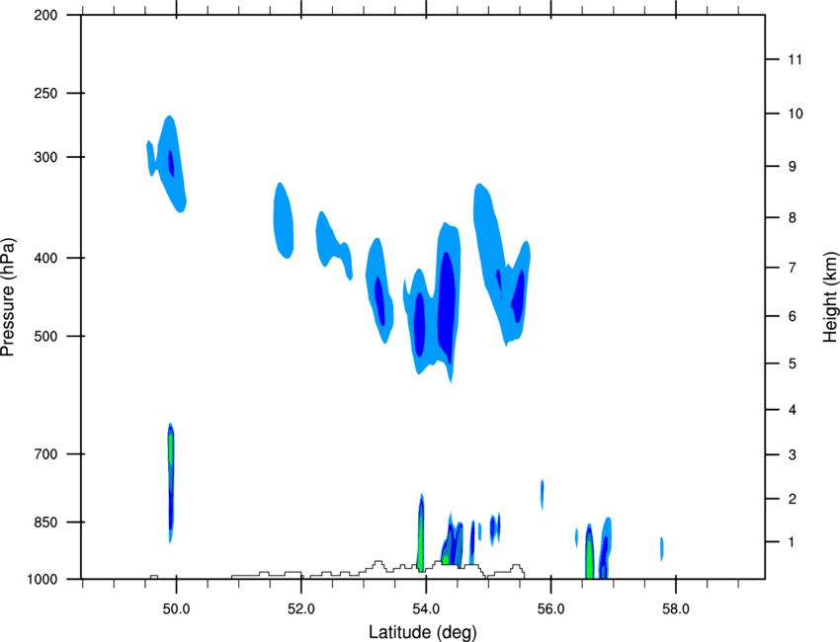Click the 54.0 latitude tick label
The width and height of the screenshot is (840, 642).
point(427,609)
